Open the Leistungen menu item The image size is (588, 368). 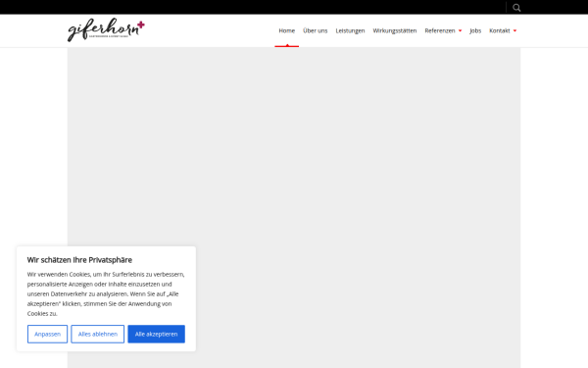click(350, 30)
